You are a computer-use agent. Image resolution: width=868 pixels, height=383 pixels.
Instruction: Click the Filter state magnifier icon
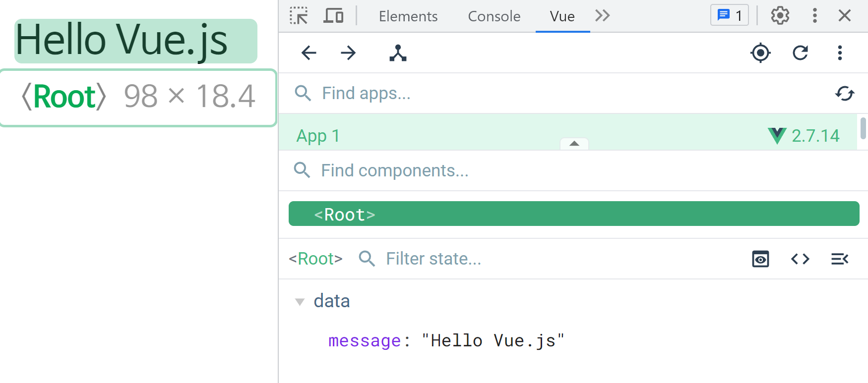pos(367,259)
